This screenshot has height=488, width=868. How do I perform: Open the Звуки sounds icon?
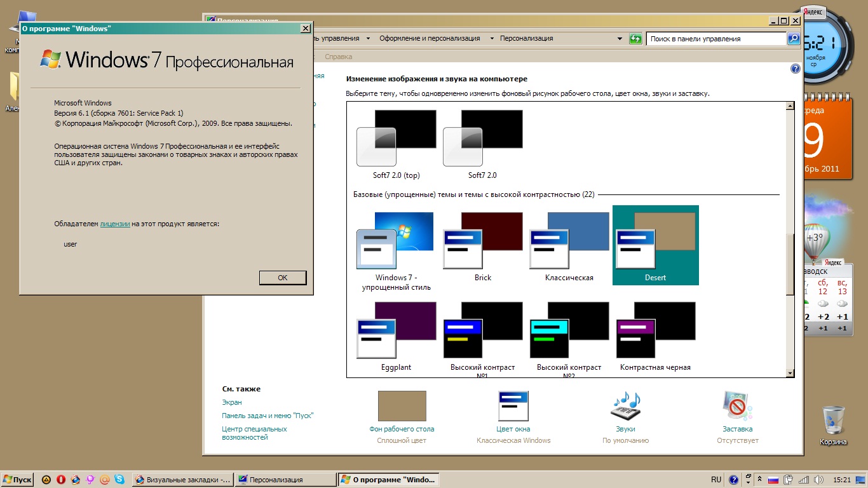click(x=625, y=407)
